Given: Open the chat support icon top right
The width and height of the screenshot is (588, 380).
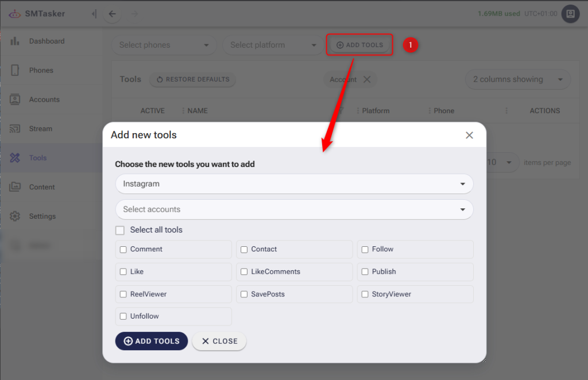Looking at the screenshot, I should point(570,13).
